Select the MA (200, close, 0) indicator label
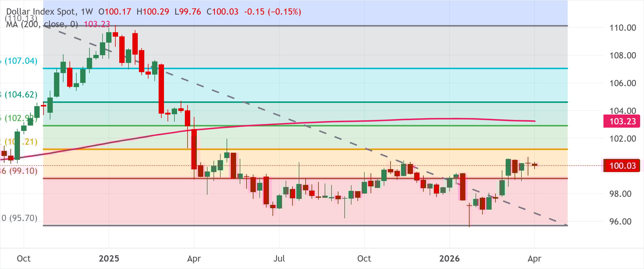 point(42,24)
